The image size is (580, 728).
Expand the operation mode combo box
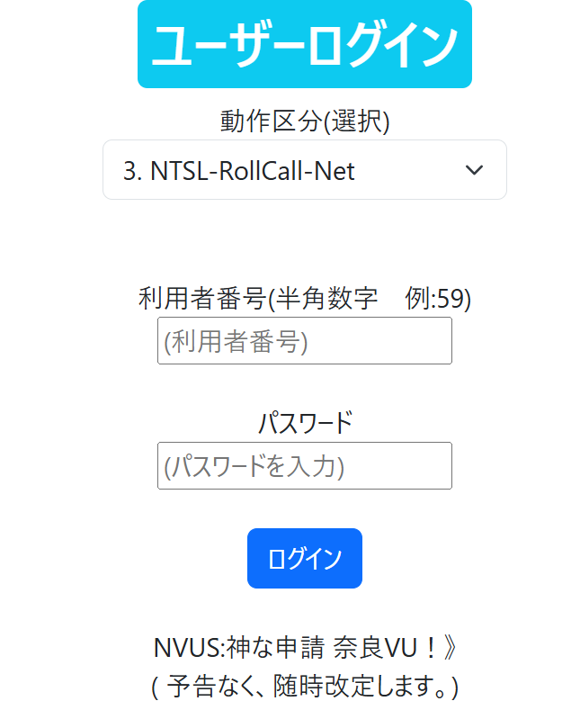305,169
